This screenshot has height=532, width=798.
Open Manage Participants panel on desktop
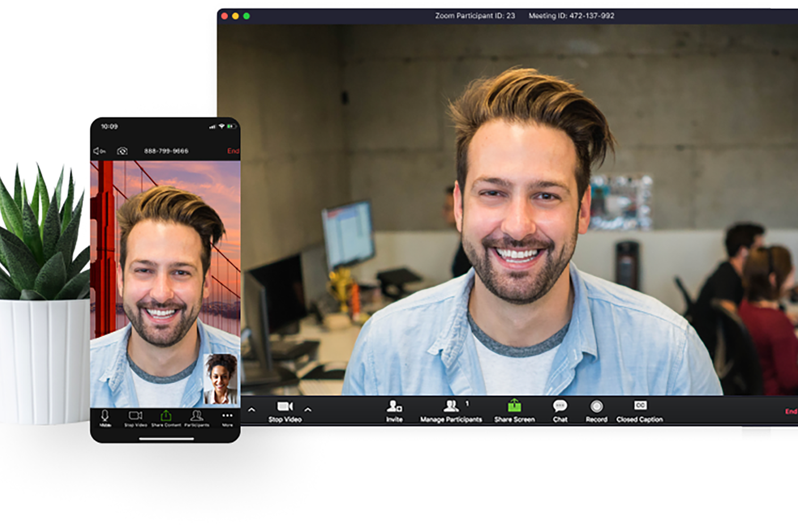tap(451, 408)
